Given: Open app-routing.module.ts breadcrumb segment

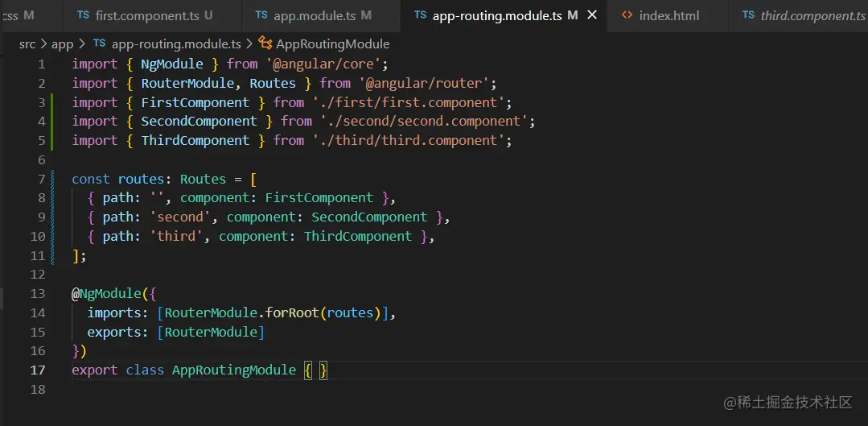Looking at the screenshot, I should [176, 43].
